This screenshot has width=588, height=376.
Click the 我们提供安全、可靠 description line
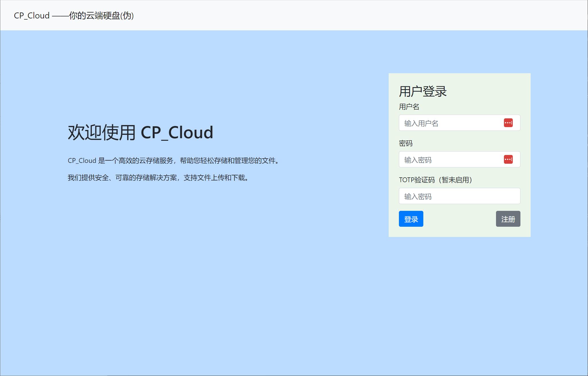click(158, 178)
